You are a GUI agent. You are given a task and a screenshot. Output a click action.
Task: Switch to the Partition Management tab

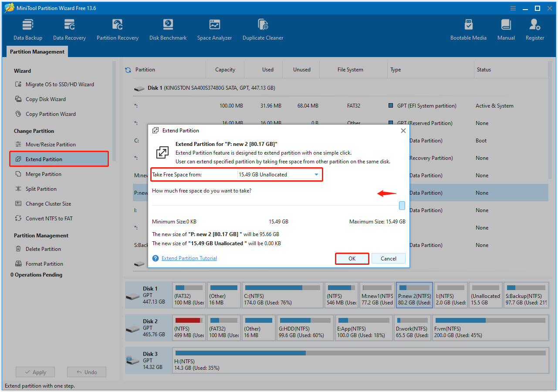pyautogui.click(x=37, y=52)
